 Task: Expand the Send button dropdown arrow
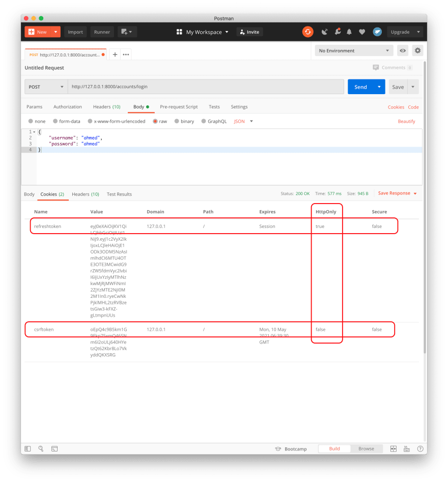coord(379,87)
